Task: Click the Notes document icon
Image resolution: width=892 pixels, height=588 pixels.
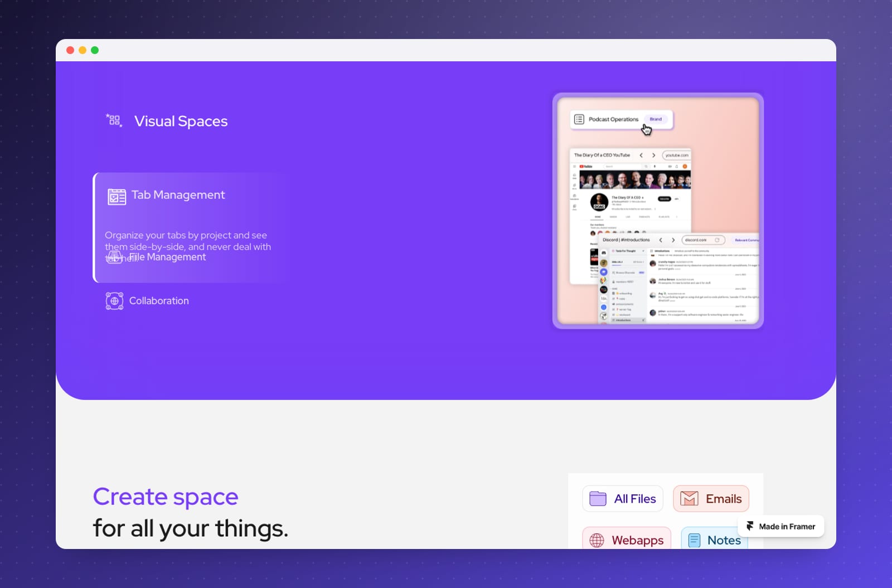Action: point(694,540)
